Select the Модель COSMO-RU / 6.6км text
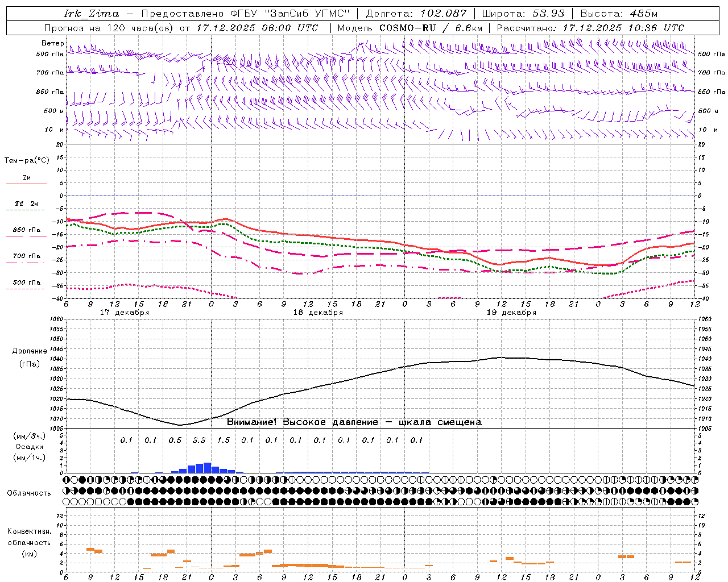728x582 pixels. [410, 28]
